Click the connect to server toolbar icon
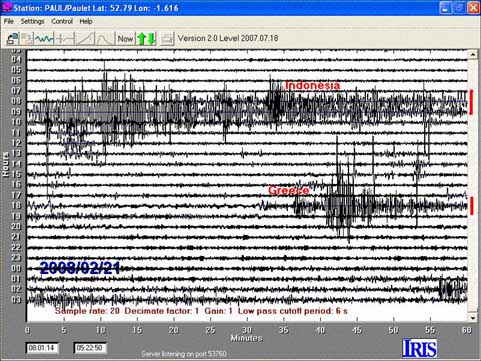Image resolution: width=481 pixels, height=361 pixels. click(13, 39)
